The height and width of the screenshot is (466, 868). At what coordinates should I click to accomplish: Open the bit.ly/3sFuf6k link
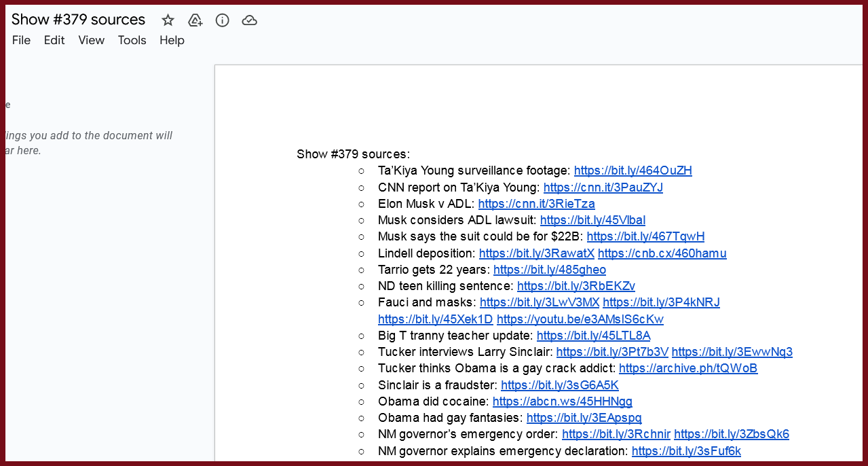point(686,451)
